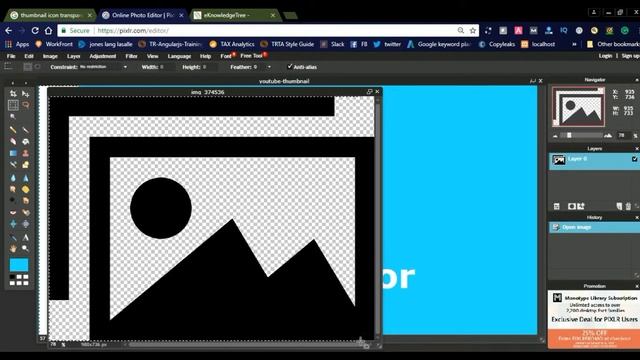Select the Drawing shape tool
The width and height of the screenshot is (640, 360).
click(25, 164)
